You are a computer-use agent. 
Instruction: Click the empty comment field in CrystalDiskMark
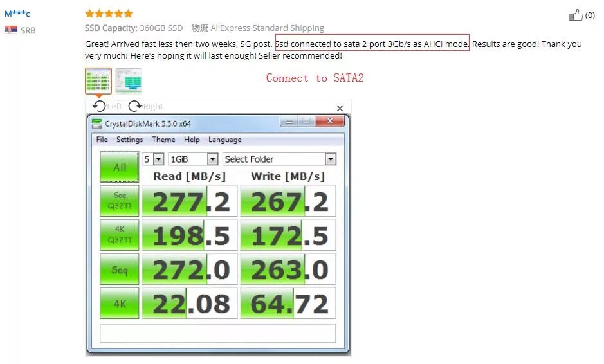pos(218,334)
